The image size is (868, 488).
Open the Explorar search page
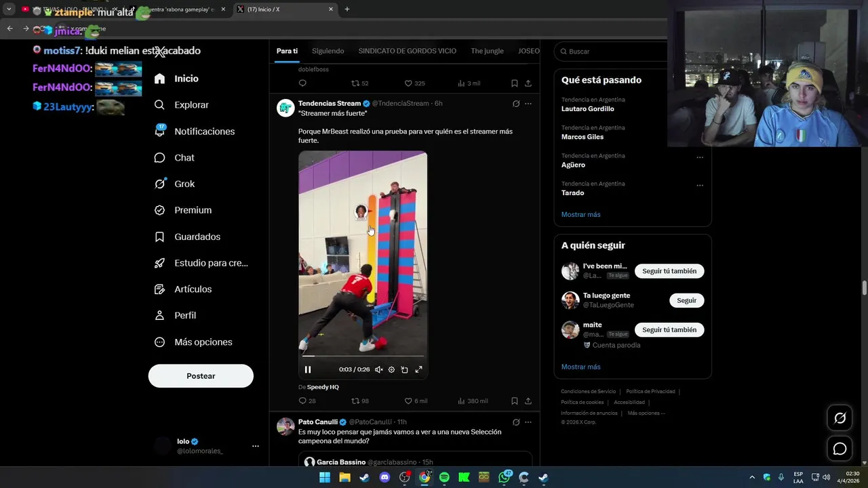tap(182, 105)
